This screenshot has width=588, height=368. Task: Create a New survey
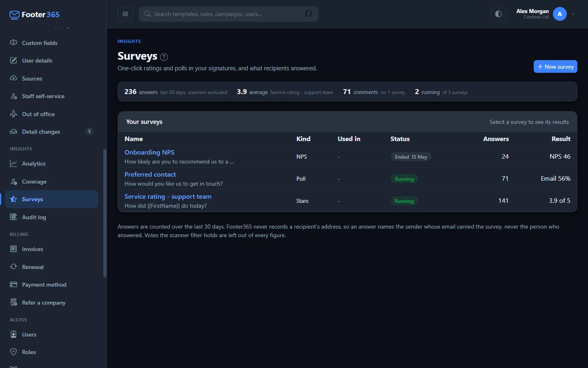[x=555, y=67]
